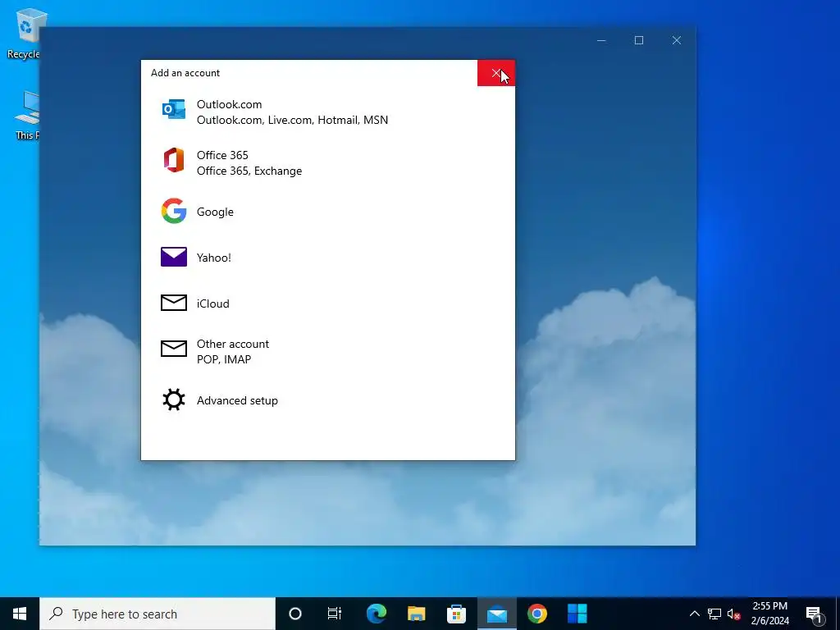Open the Advanced setup text option
Image resolution: width=840 pixels, height=630 pixels.
coord(237,400)
